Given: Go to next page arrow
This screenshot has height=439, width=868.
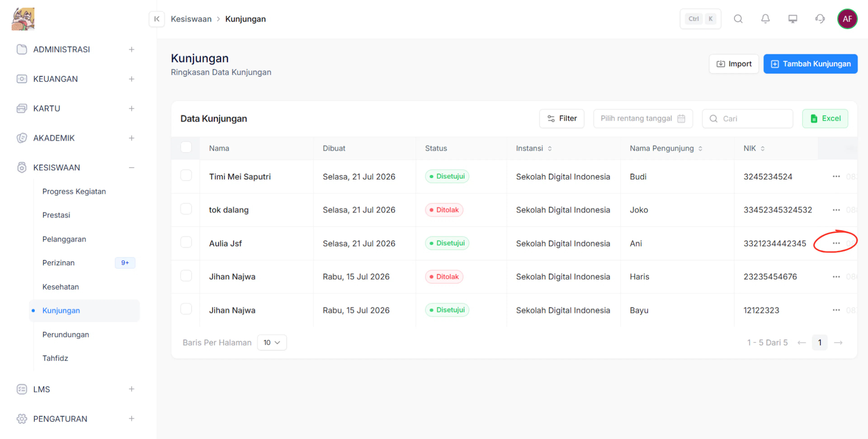Looking at the screenshot, I should [x=838, y=343].
